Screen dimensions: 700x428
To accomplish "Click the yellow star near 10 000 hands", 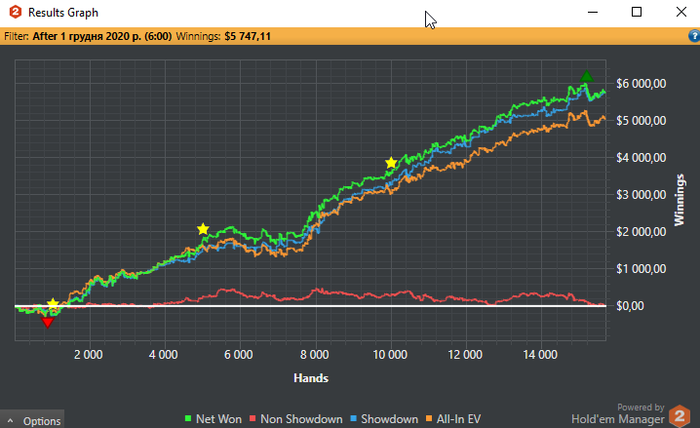I will tap(391, 162).
